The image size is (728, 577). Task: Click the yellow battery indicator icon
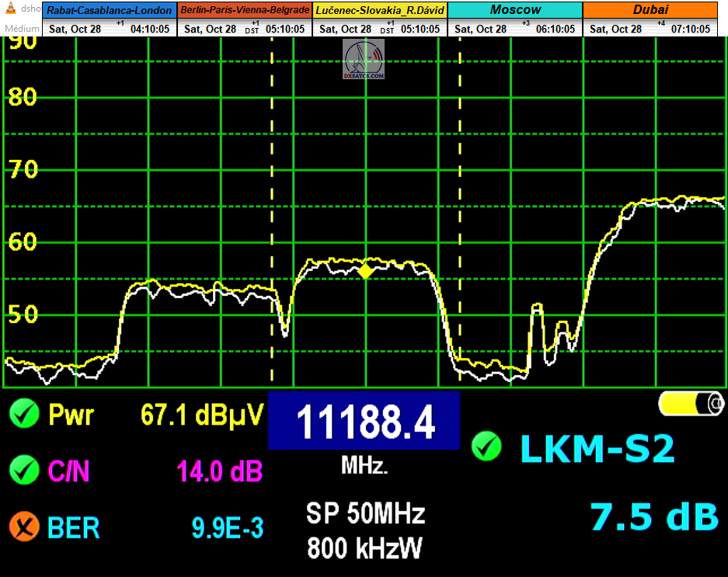click(x=691, y=403)
